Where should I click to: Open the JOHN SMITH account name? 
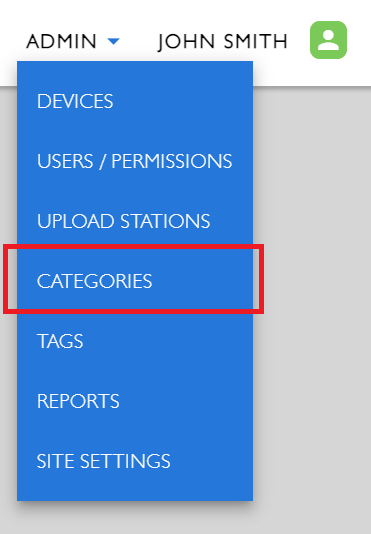(x=223, y=42)
